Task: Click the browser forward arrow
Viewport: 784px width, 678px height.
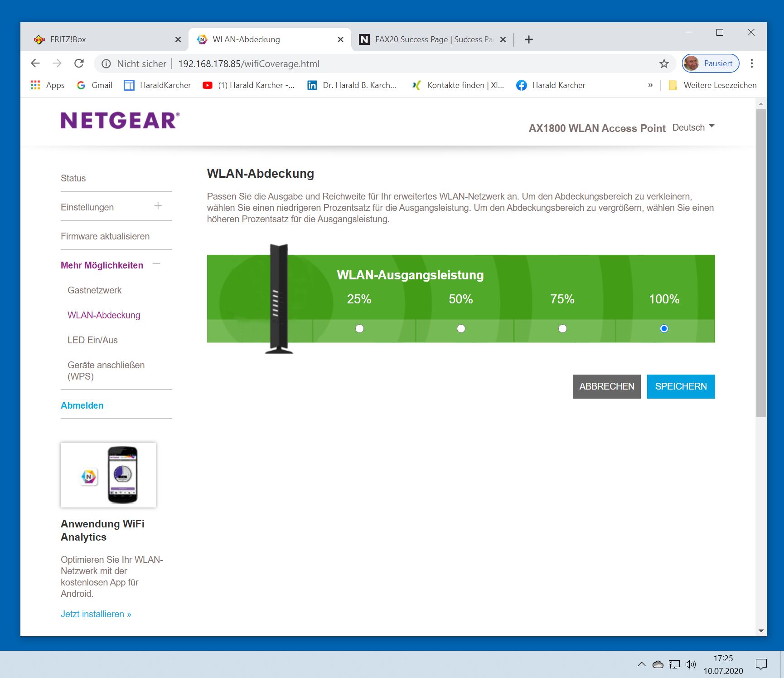Action: click(57, 63)
